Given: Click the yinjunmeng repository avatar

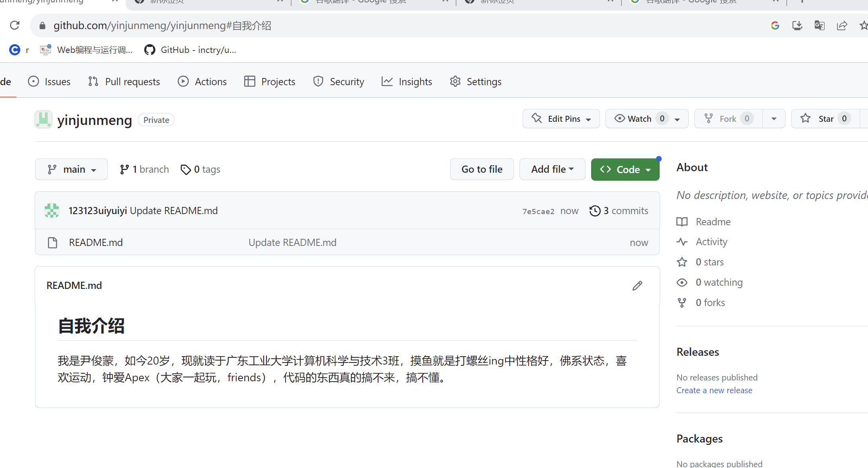Looking at the screenshot, I should tap(43, 119).
